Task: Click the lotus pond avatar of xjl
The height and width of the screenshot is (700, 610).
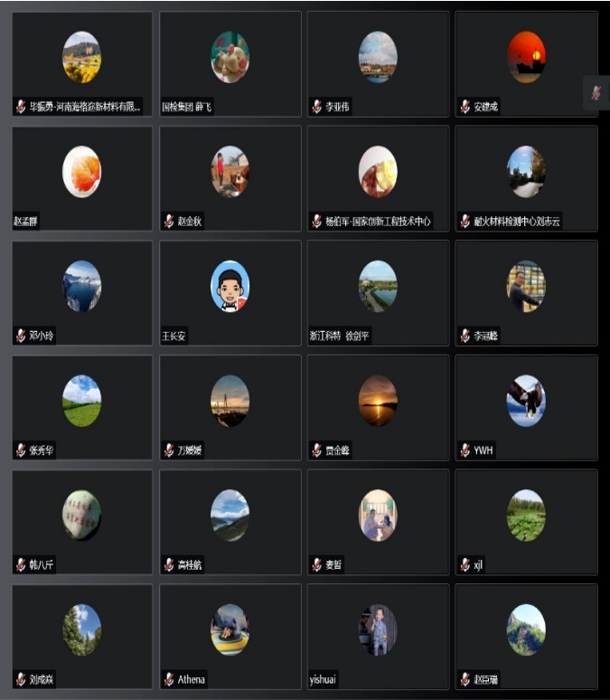Action: (x=526, y=516)
